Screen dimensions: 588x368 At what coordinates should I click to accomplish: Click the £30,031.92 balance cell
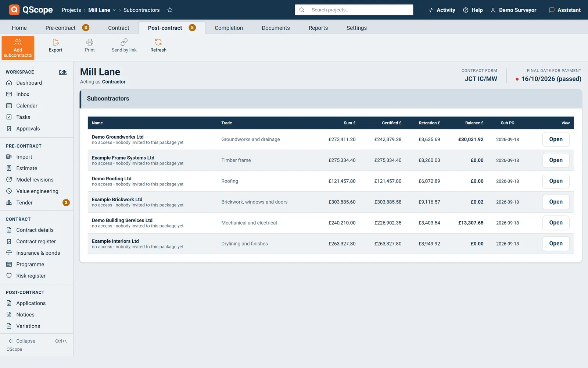point(471,139)
